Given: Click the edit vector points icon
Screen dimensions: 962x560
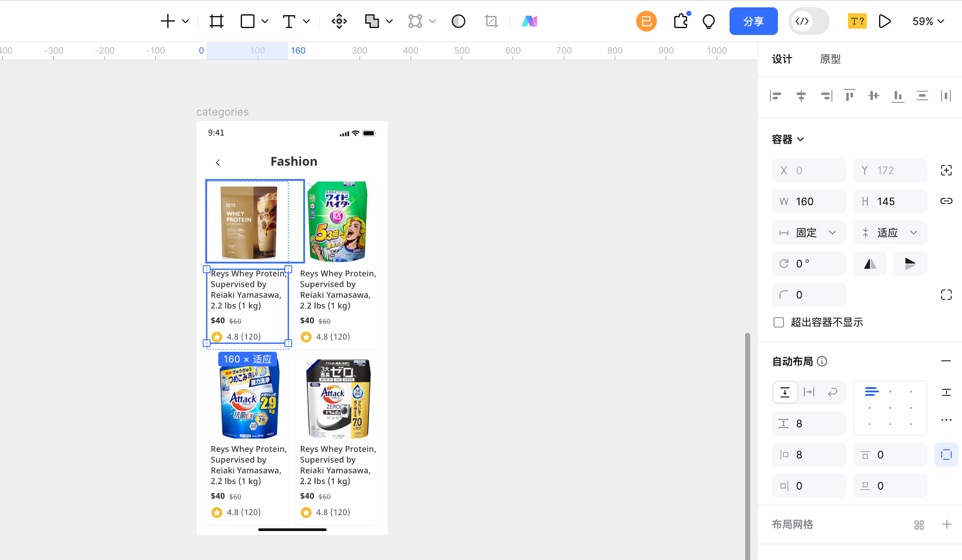Looking at the screenshot, I should [x=415, y=21].
